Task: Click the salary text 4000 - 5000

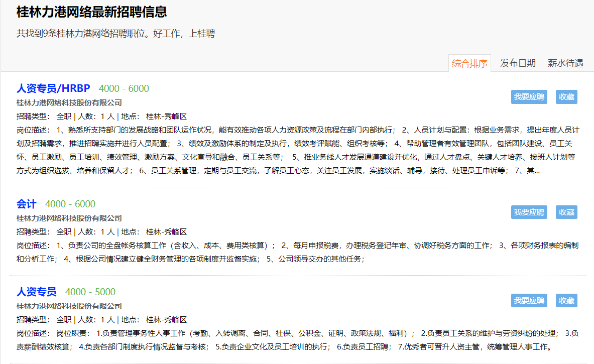Action: click(x=90, y=292)
